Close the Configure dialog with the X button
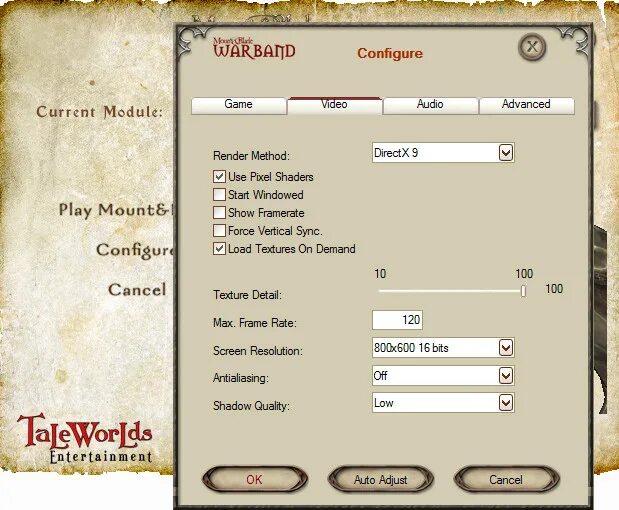Screen dimensions: 619x510 (532, 47)
